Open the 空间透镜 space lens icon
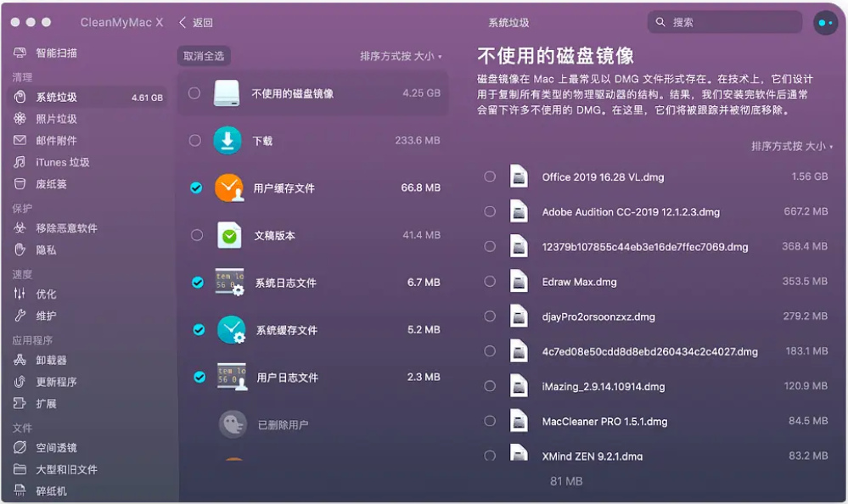This screenshot has height=504, width=848. (x=20, y=447)
